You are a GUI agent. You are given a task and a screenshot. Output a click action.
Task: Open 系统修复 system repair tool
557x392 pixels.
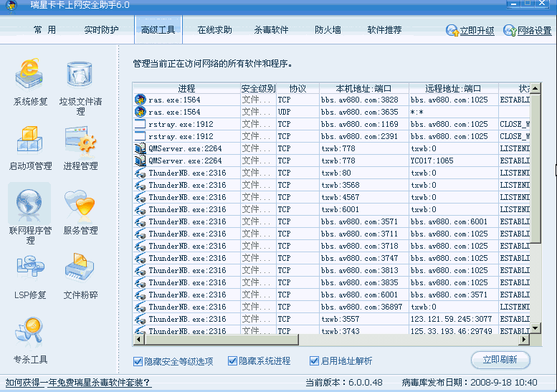tap(30, 75)
